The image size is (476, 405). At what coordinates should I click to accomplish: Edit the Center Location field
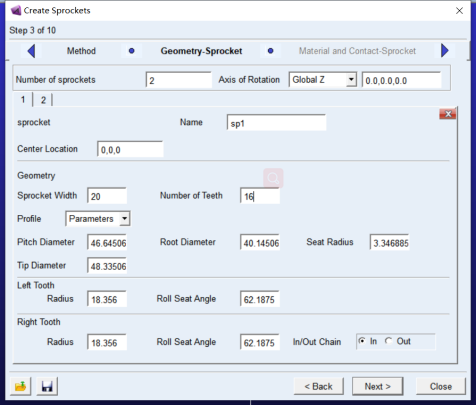pos(130,149)
